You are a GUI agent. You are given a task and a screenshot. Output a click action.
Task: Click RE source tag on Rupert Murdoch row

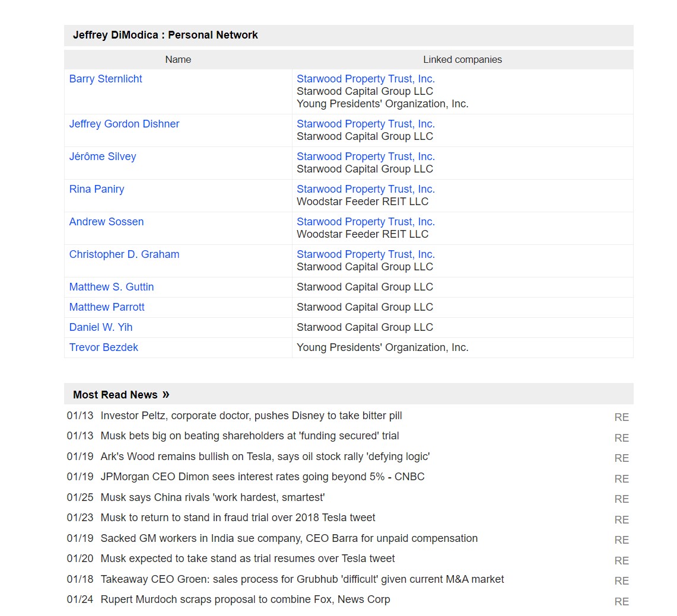tap(621, 602)
